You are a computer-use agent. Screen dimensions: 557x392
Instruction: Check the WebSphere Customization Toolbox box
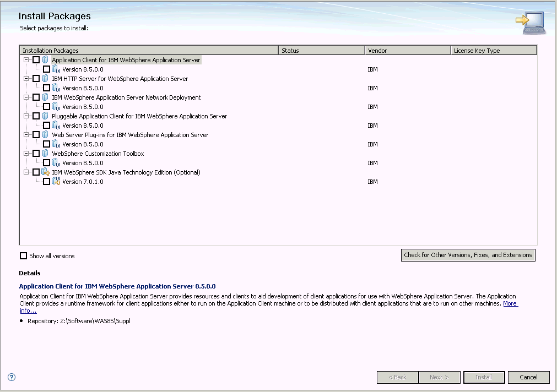[36, 154]
